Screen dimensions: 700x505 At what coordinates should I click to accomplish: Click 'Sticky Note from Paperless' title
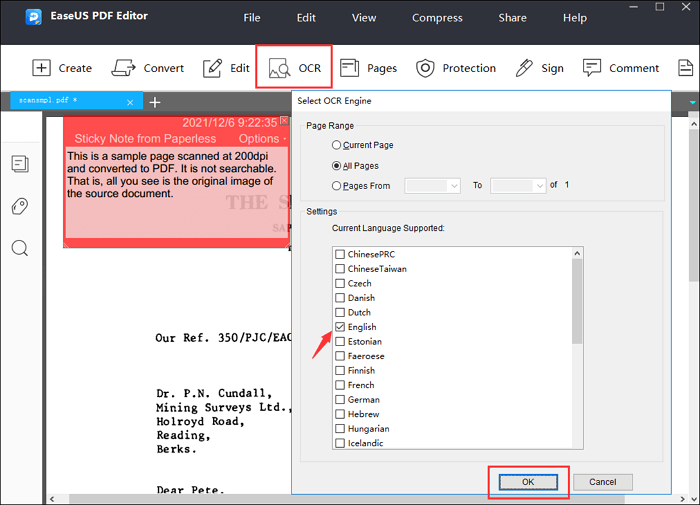(145, 139)
